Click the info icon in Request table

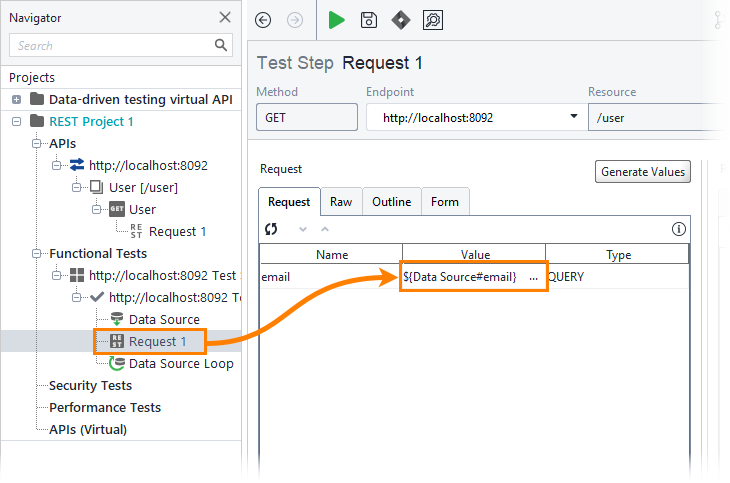[678, 229]
